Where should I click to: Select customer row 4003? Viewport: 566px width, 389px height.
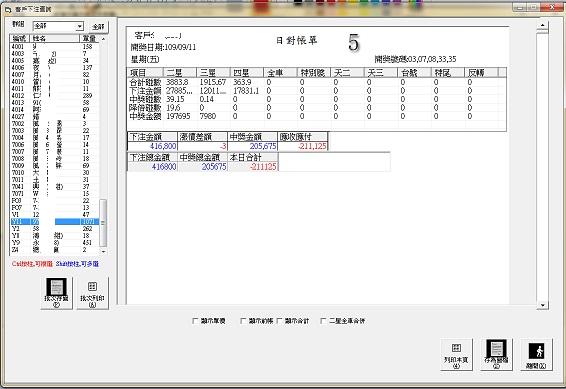coord(54,53)
